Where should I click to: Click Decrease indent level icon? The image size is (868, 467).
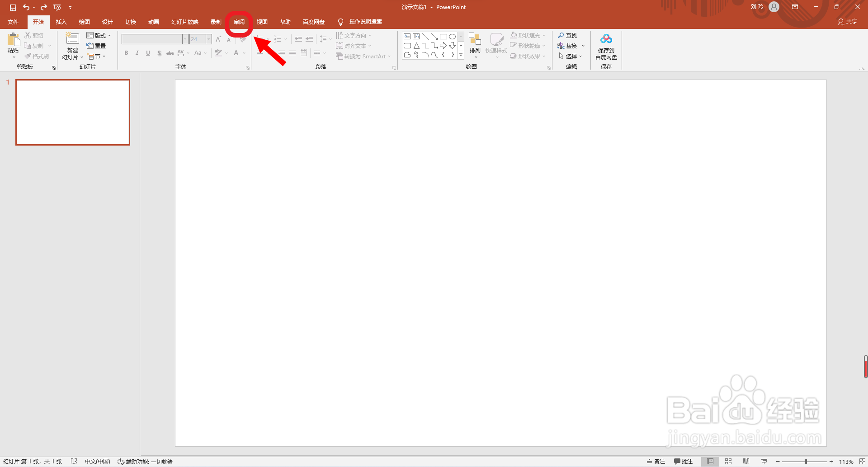(x=298, y=39)
